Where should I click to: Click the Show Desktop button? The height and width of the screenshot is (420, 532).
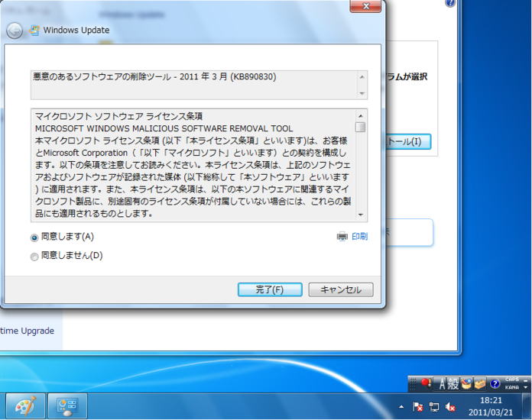527,406
